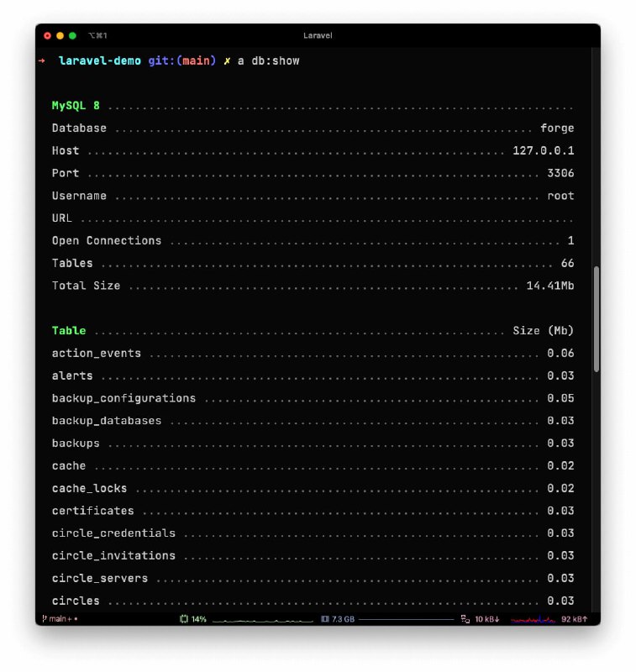Click the port value '3306'

point(560,173)
